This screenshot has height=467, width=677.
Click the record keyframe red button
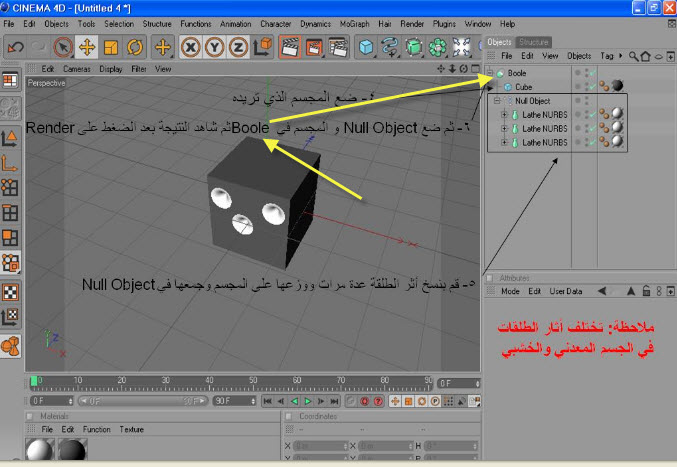[x=365, y=401]
